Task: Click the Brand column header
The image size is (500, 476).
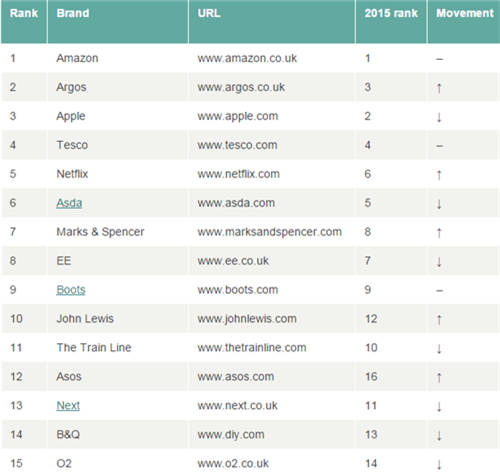Action: pos(73,13)
